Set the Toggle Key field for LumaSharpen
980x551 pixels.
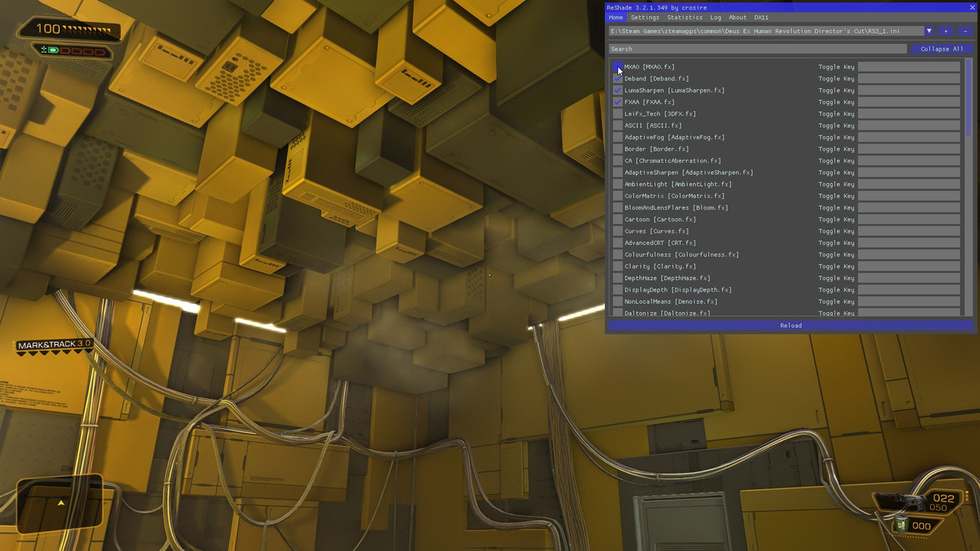click(x=909, y=90)
